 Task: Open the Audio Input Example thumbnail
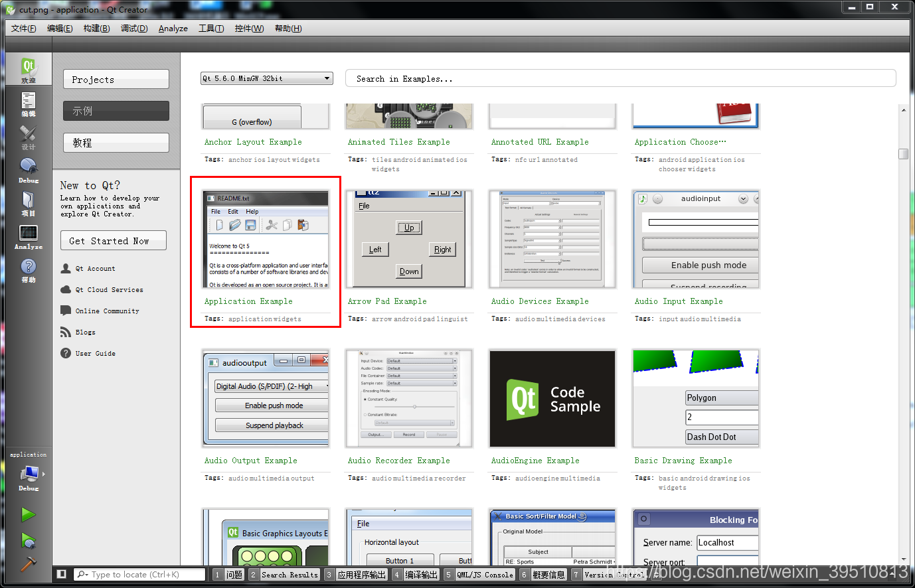coord(696,240)
